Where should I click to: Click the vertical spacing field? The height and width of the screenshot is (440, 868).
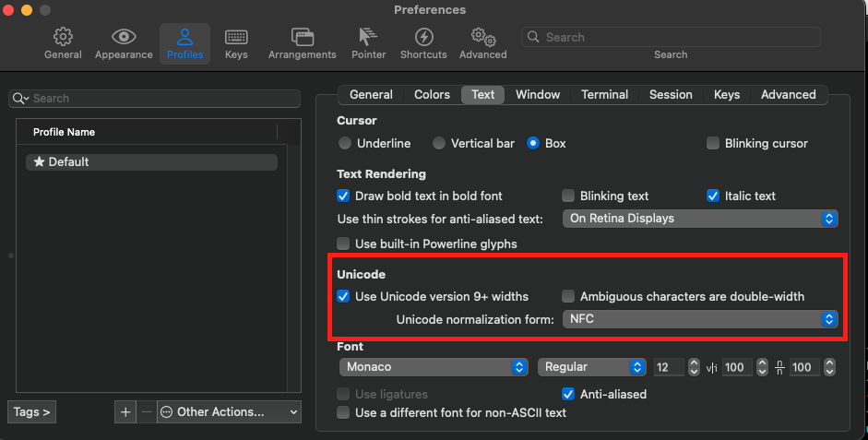[x=804, y=367]
